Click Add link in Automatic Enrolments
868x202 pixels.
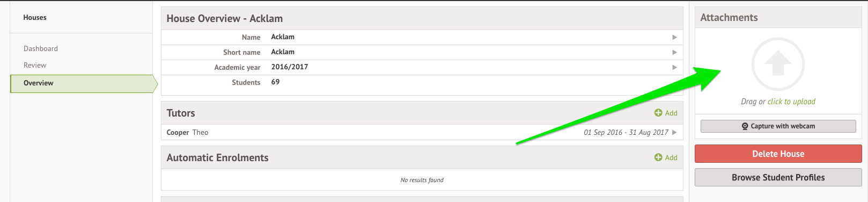click(671, 157)
